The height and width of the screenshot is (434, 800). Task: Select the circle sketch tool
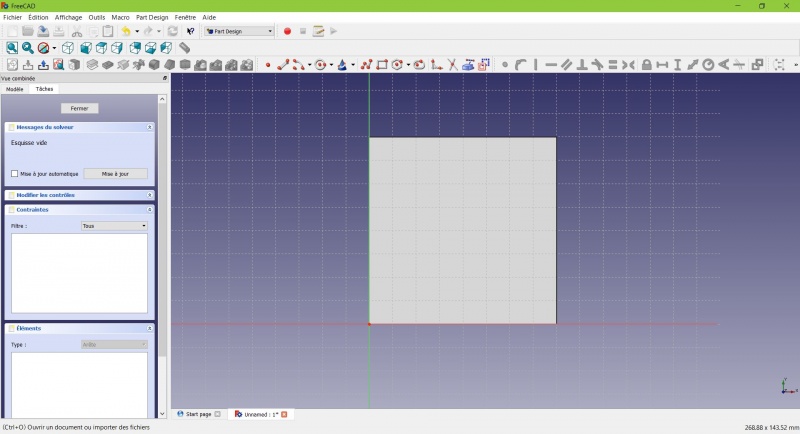[x=320, y=65]
